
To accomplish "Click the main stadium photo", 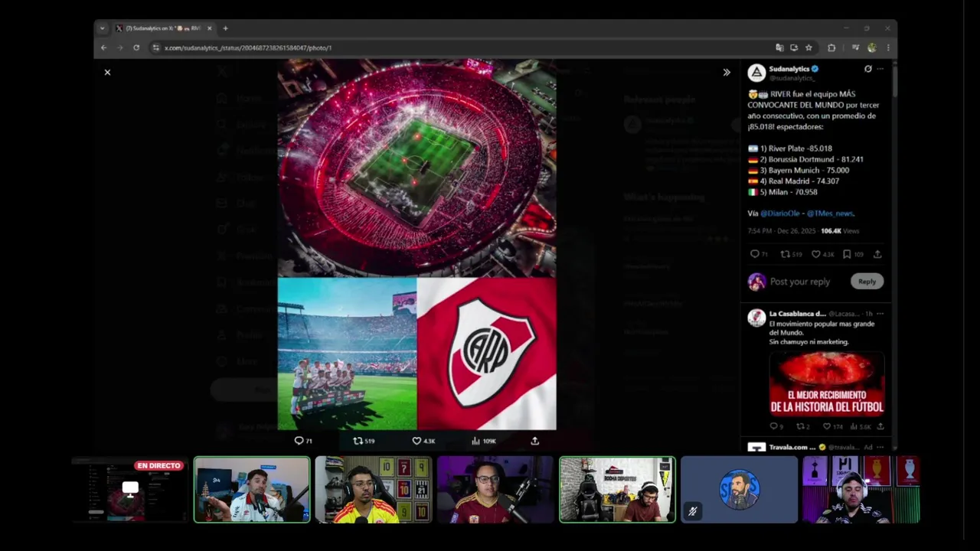I will coord(417,168).
